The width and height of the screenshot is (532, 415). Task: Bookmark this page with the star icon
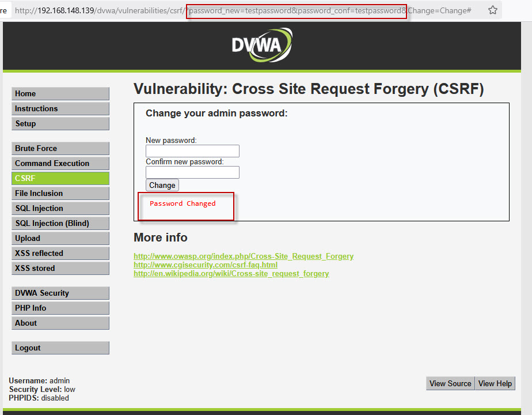pos(493,10)
